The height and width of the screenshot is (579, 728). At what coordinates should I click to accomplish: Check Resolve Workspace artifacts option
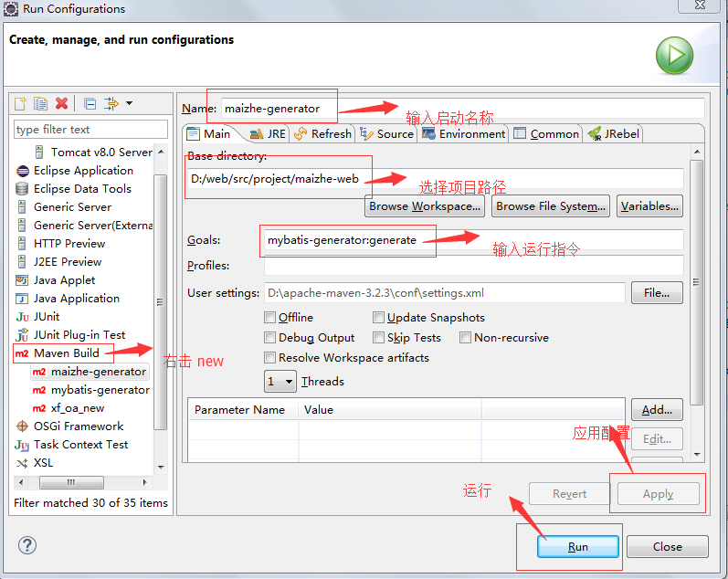coord(269,358)
